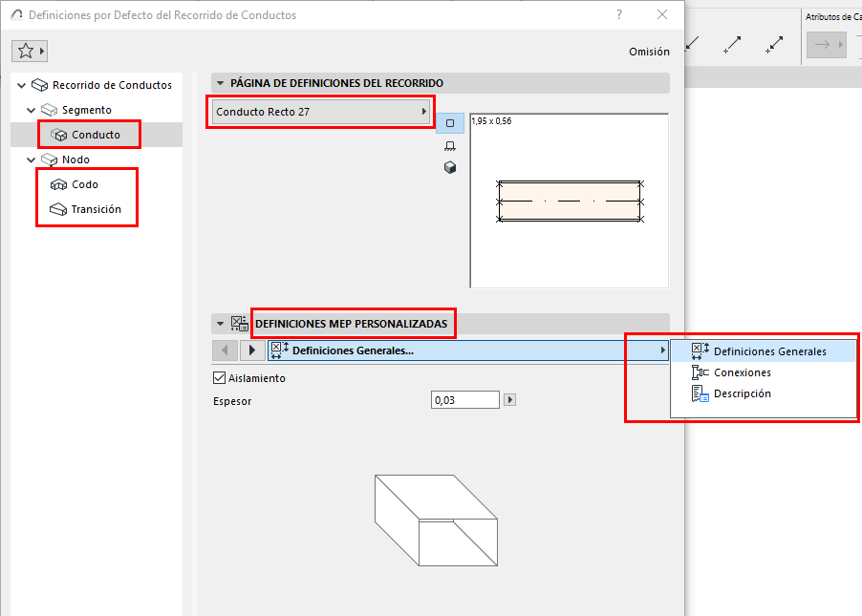Image resolution: width=862 pixels, height=616 pixels.
Task: Click the MEP custom settings panel icon
Action: pos(239,324)
